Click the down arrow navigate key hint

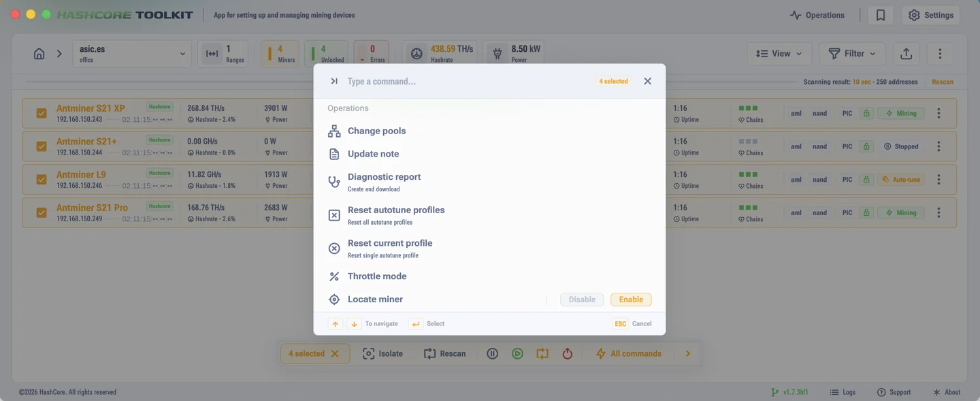pyautogui.click(x=353, y=324)
